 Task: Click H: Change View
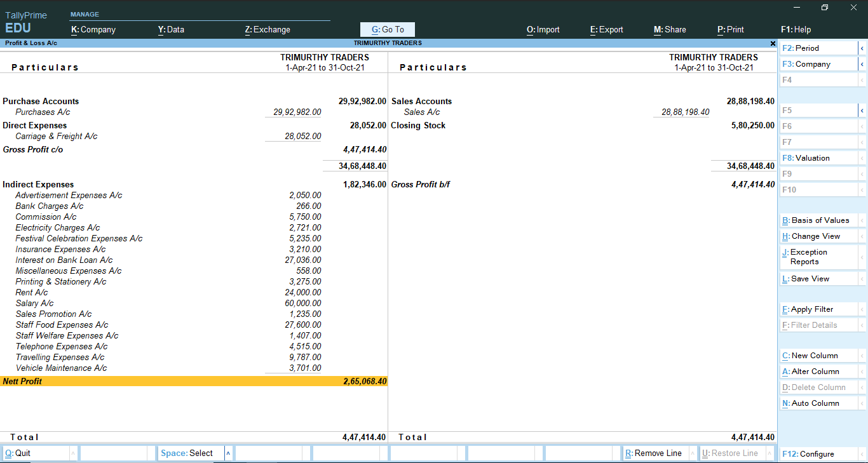tap(818, 236)
